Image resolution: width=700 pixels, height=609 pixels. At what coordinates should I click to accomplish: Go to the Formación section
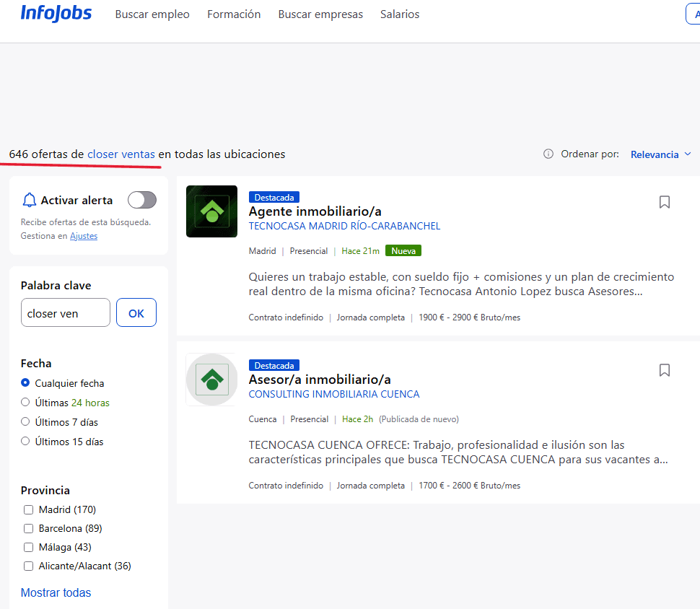click(234, 14)
